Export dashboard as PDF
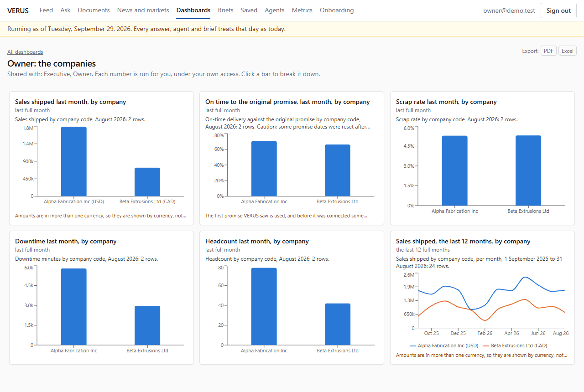The height and width of the screenshot is (392, 584). (548, 51)
